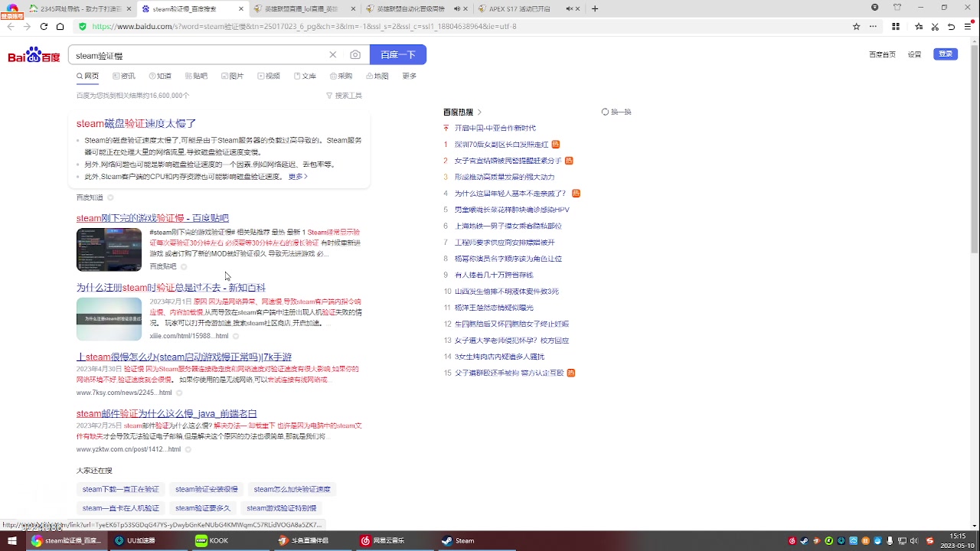
Task: Click the browser forward arrow
Action: click(x=27, y=26)
